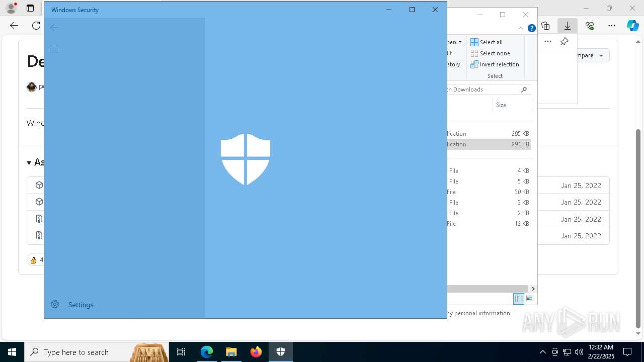Click the Windows Security back arrow
Screen dimensions: 644x362
54,28
